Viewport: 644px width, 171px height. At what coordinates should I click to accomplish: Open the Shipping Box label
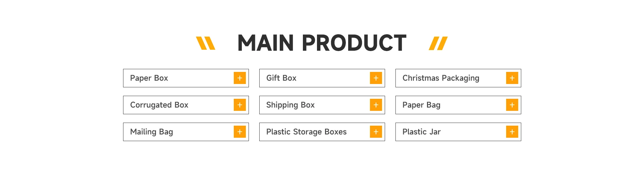[x=290, y=105]
